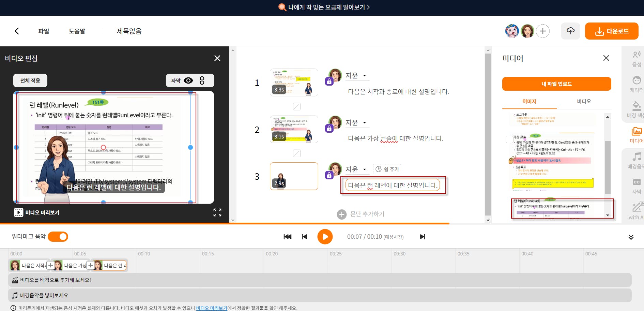The width and height of the screenshot is (644, 311).
Task: Click the script list scroll-down arrow
Action: coord(488,220)
